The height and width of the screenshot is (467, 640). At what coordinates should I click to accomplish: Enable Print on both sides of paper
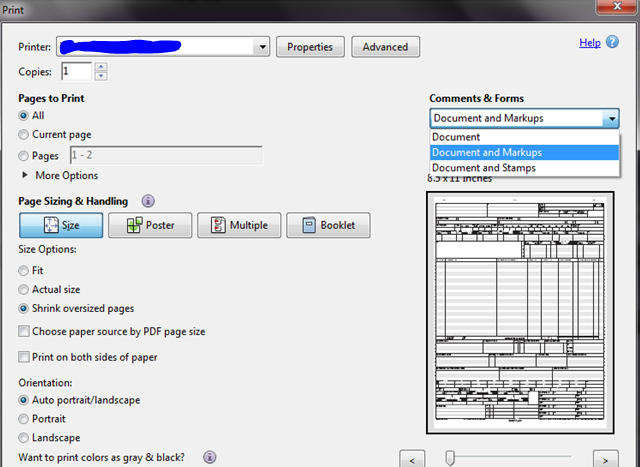pyautogui.click(x=24, y=357)
